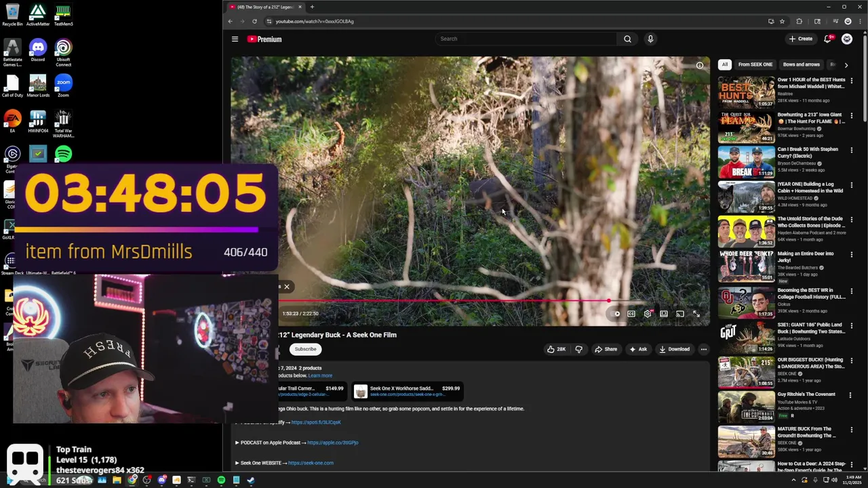
Task: Open the browser extensions puzzle icon
Action: [x=799, y=21]
